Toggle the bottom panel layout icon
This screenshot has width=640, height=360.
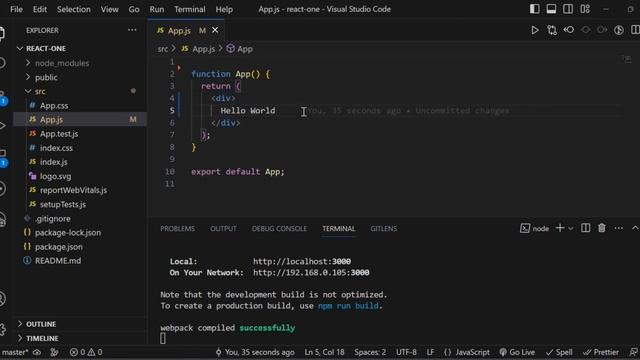tap(551, 9)
